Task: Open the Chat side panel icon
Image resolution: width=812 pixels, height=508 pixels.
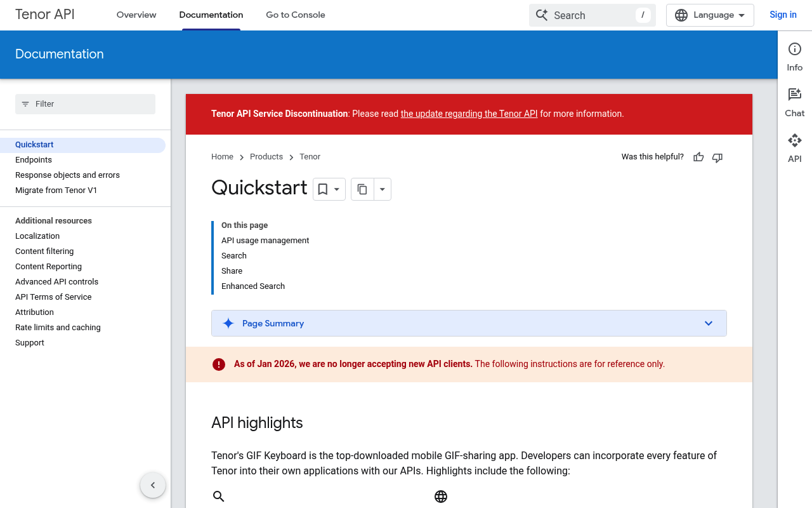Action: pyautogui.click(x=795, y=95)
